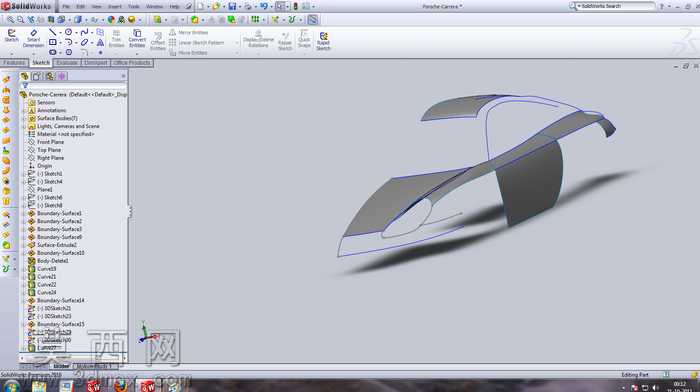
Task: Open the Edit Appearance color icon
Action: 111,20
